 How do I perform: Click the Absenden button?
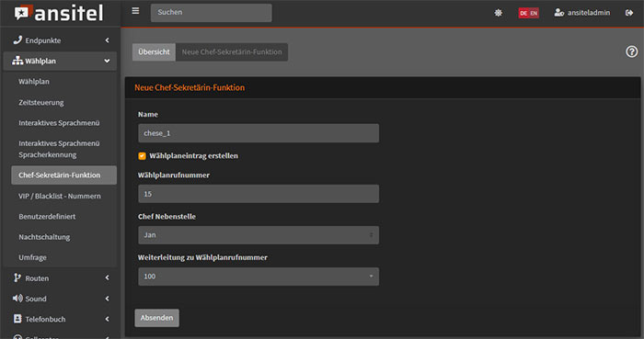coord(157,318)
